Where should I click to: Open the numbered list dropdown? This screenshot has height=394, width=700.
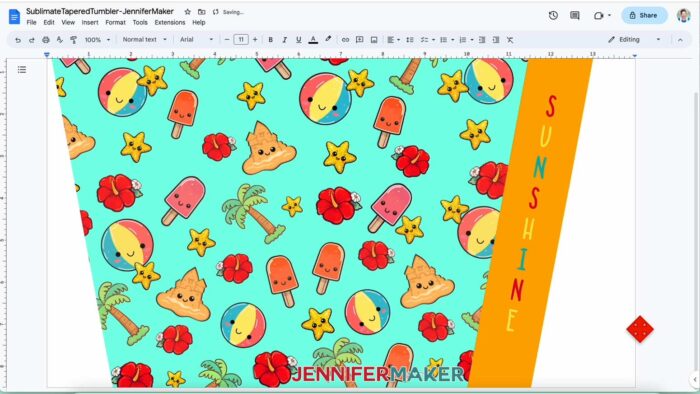pyautogui.click(x=466, y=40)
